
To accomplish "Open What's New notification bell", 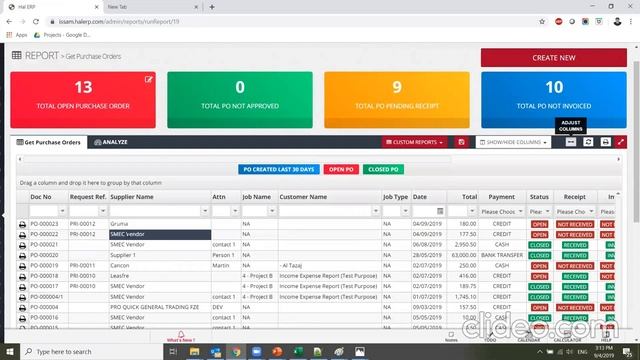I will [x=181, y=335].
